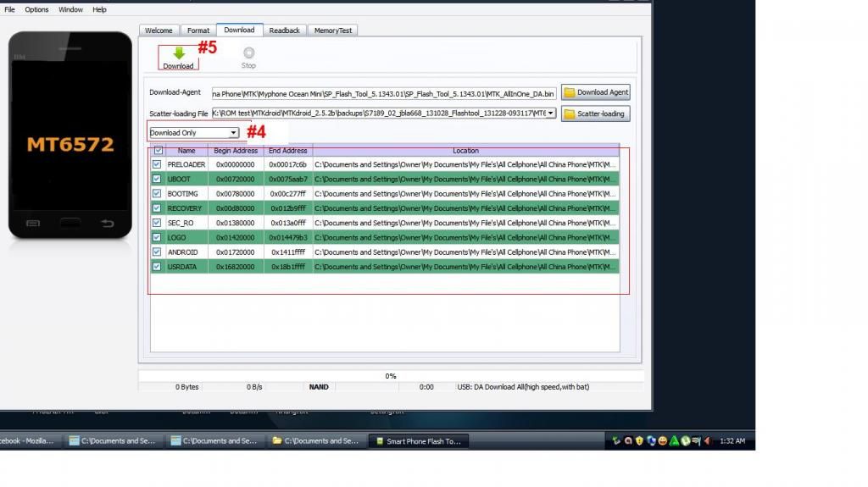
Task: Open the Options menu
Action: point(36,9)
